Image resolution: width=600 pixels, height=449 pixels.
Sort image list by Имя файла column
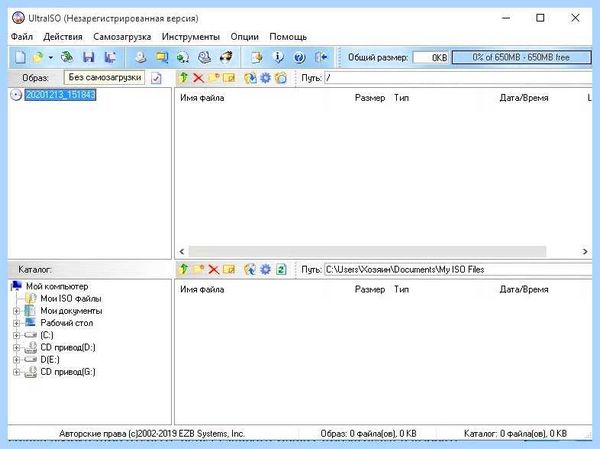pos(202,98)
